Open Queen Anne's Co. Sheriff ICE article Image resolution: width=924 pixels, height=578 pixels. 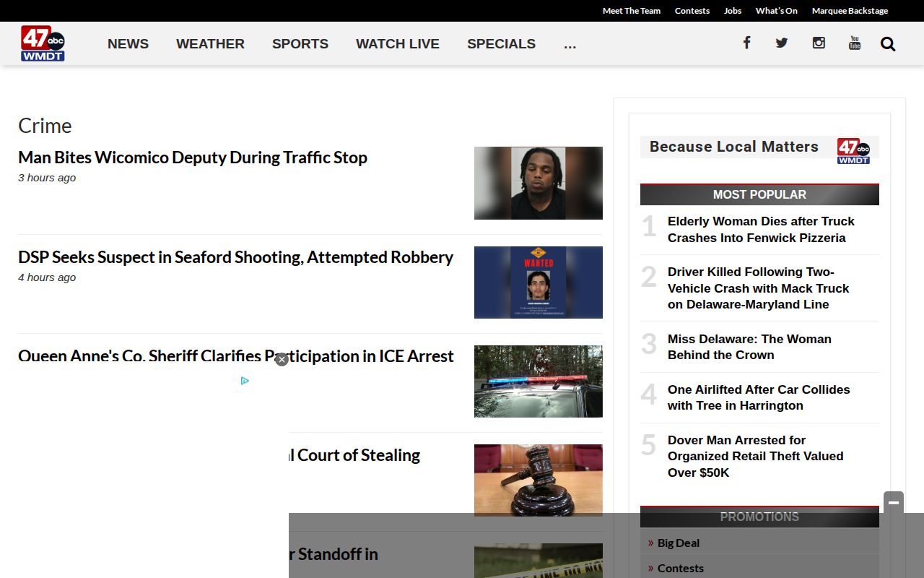pos(235,355)
